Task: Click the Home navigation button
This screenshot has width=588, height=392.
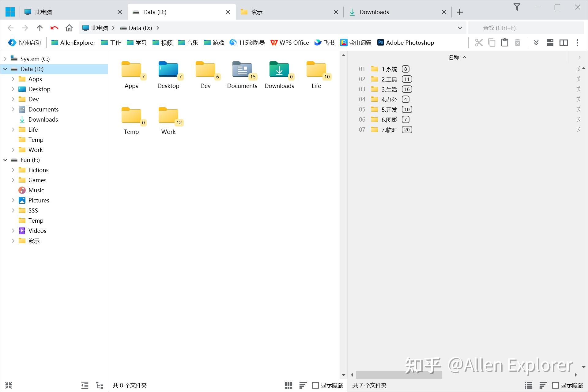Action: 69,28
